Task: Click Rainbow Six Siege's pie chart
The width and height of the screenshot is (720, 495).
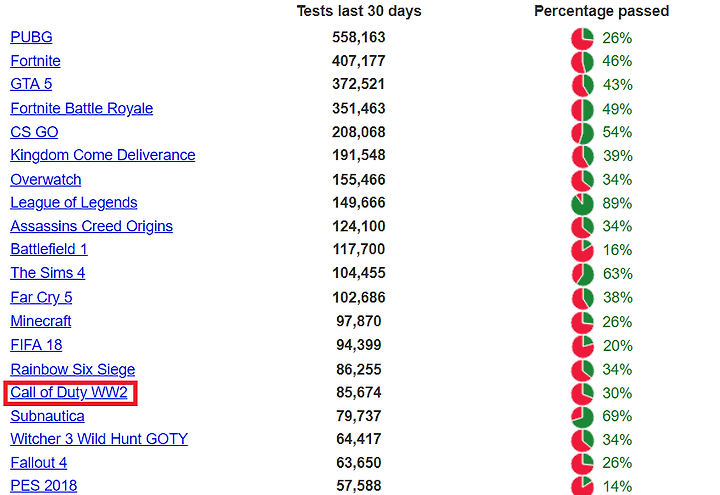Action: [582, 370]
